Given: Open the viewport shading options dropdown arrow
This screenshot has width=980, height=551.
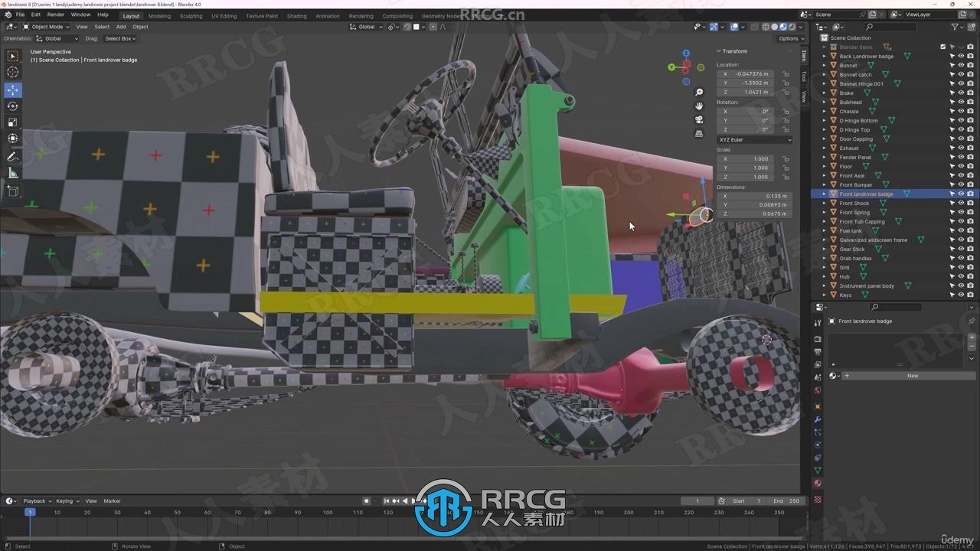Looking at the screenshot, I should (800, 27).
